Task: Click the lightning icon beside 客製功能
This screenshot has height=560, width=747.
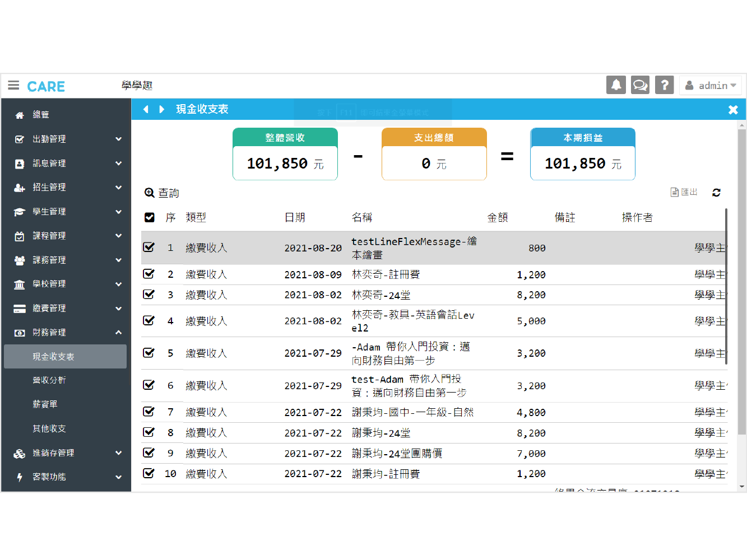Action: (20, 478)
